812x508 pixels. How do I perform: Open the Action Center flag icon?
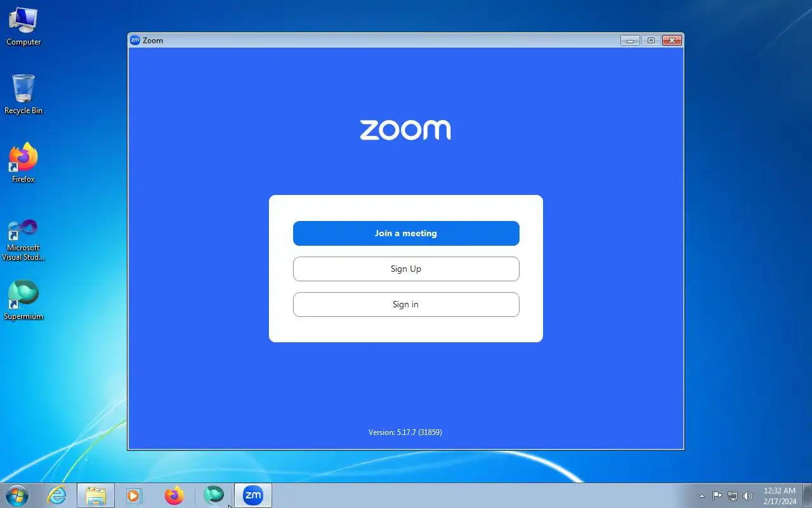tap(717, 496)
